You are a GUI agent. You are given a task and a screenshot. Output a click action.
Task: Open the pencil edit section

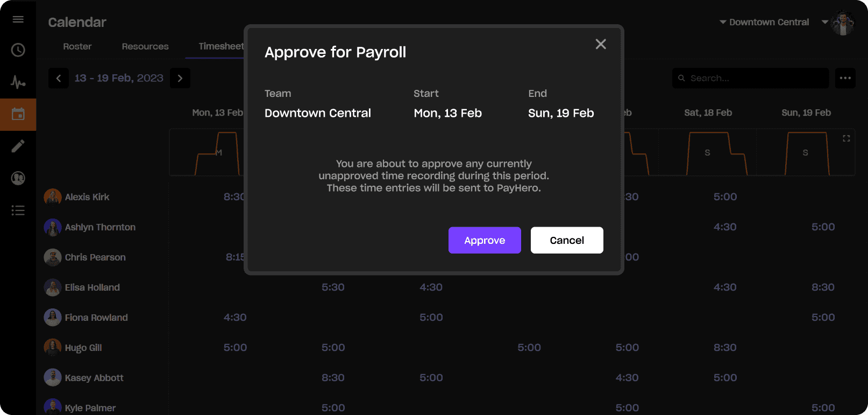[18, 146]
